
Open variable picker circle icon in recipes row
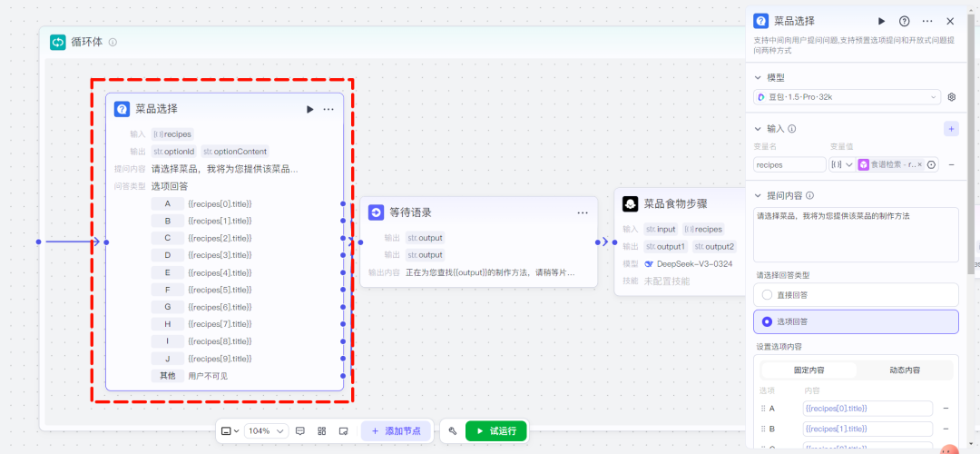pyautogui.click(x=932, y=164)
